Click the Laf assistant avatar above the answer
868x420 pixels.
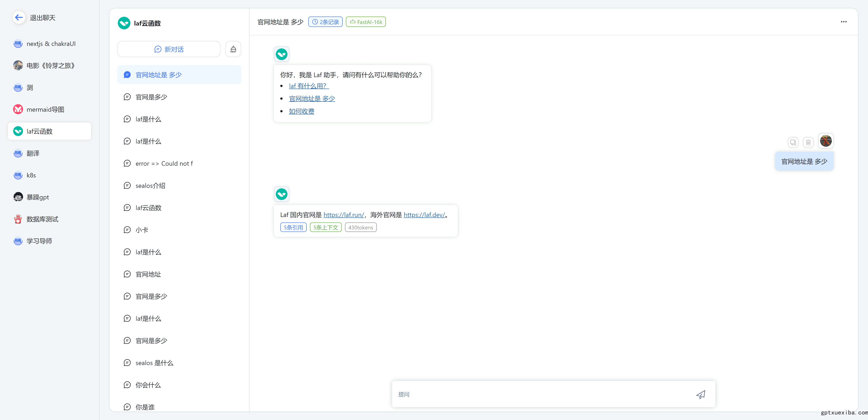(281, 194)
